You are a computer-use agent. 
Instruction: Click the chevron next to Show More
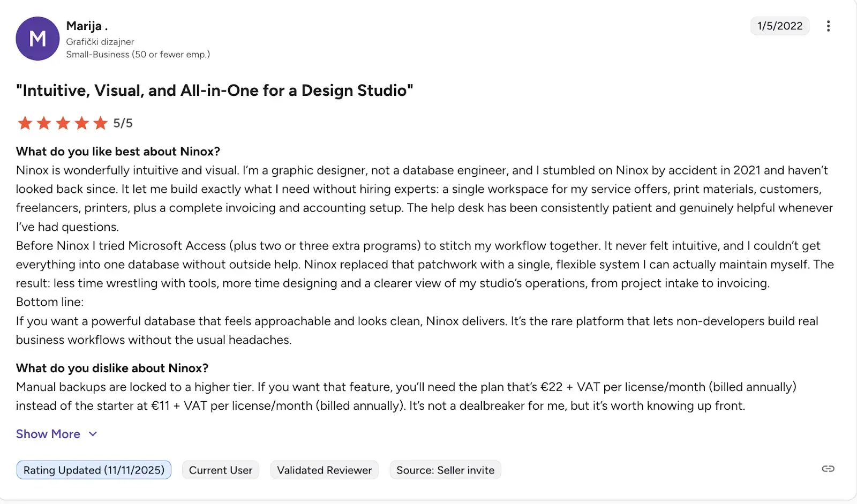click(93, 434)
